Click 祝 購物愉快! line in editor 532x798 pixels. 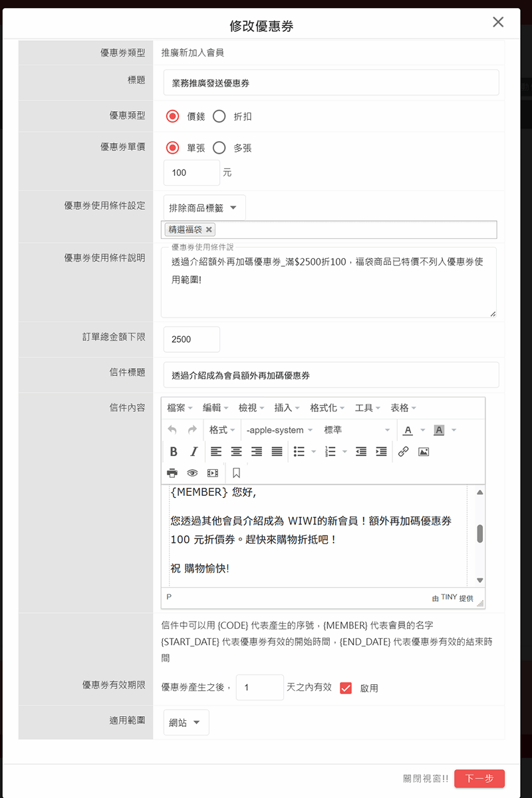tap(200, 568)
